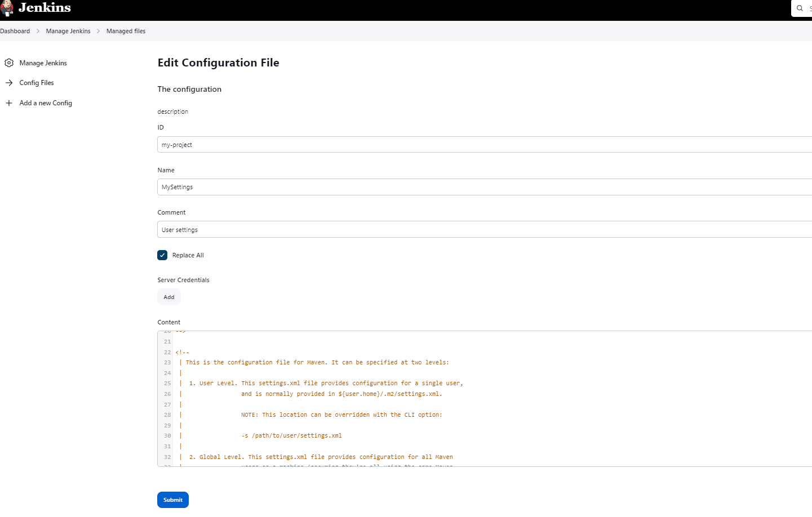Click the '2. Global Level' line in editor
The height and width of the screenshot is (517, 812).
(316, 457)
